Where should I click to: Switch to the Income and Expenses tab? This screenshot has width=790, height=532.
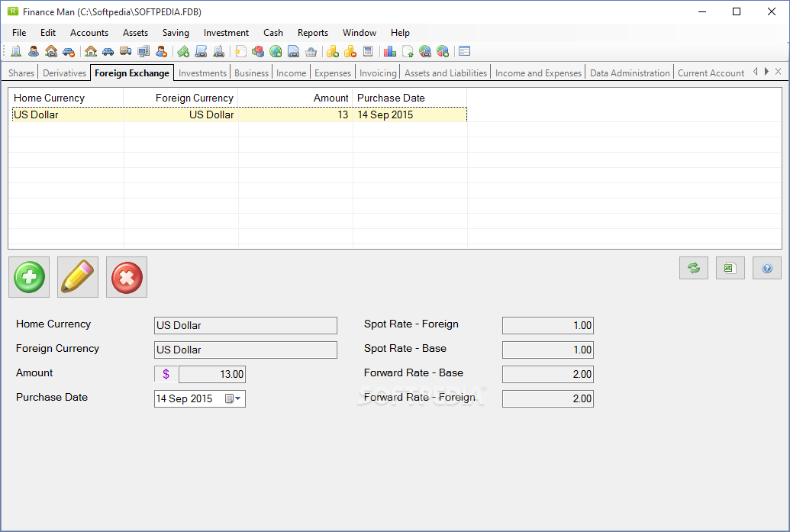click(539, 73)
